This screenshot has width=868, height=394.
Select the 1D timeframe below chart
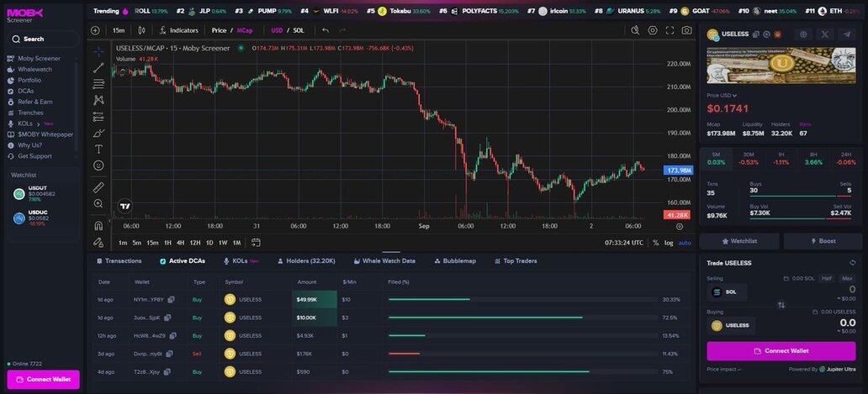(x=209, y=243)
